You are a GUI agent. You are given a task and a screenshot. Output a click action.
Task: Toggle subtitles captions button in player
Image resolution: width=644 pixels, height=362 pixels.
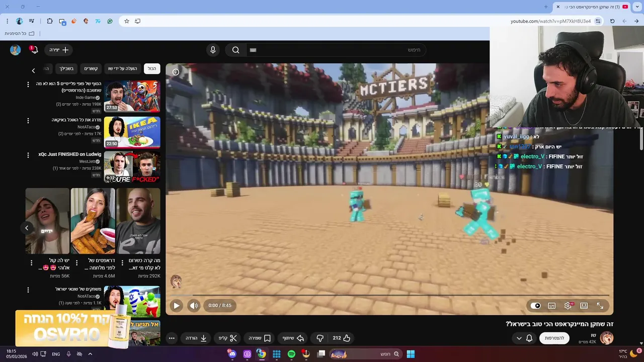[x=552, y=306]
